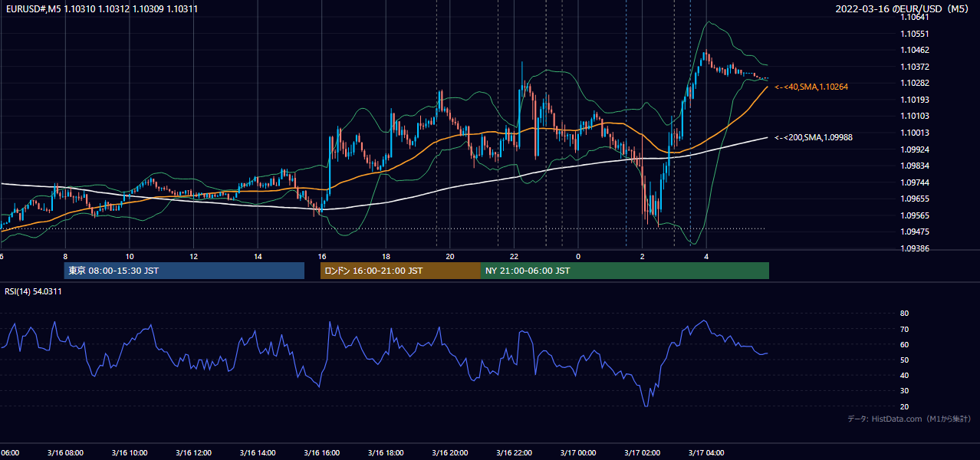The height and width of the screenshot is (460, 980).
Task: Click hour tick 8 under price chart
Action: tap(65, 256)
